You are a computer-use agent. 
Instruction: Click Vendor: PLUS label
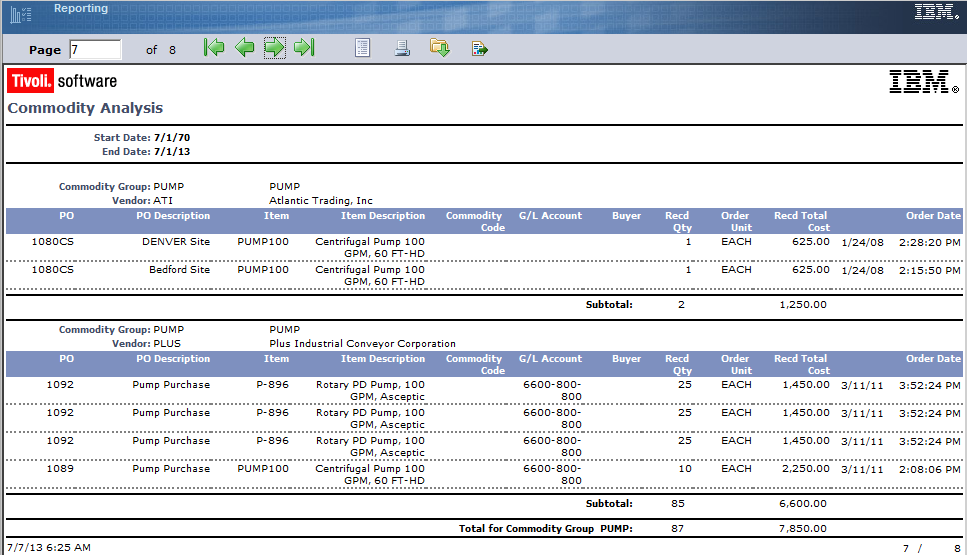click(146, 343)
